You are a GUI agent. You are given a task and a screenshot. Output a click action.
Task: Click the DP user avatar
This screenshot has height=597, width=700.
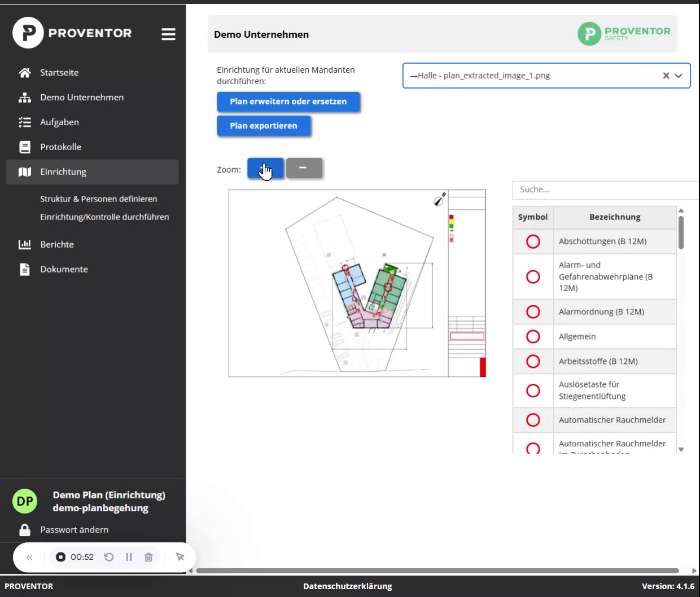[25, 501]
